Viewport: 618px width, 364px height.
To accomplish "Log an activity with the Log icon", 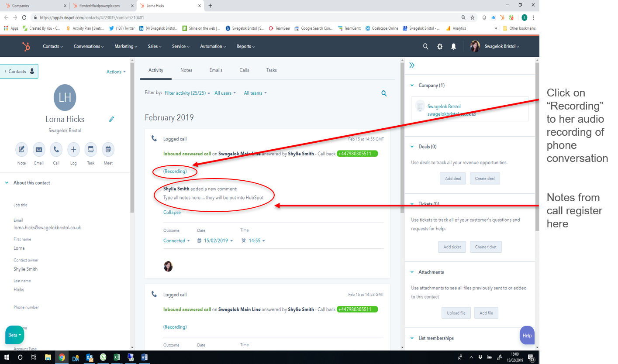I will [x=73, y=149].
